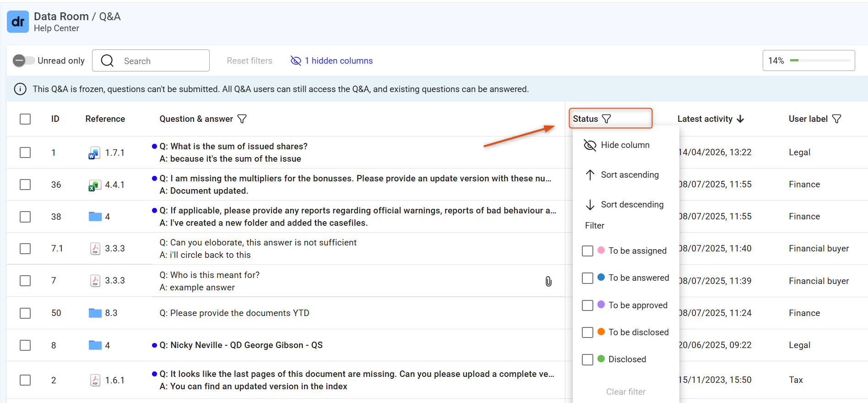Screen dimensions: 868x403
Task: Open the Excel file icon for reference 4.4.1
Action: (x=94, y=185)
